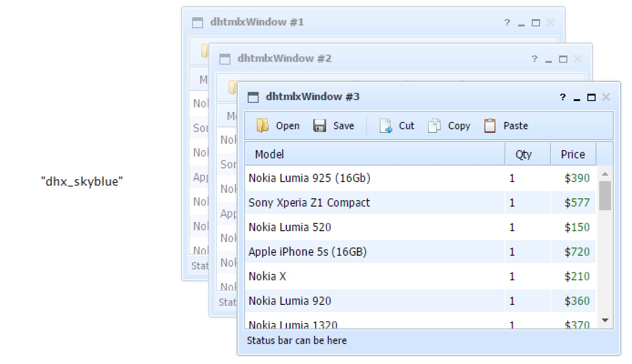Viewport: 632px width, 364px height.
Task: Select the Nokia Lumia 520 row
Action: [x=420, y=227]
